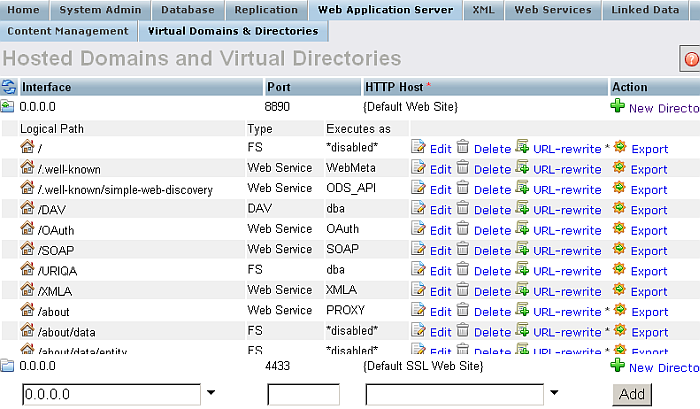The width and height of the screenshot is (700, 409).
Task: Click the URL-rewrite icon for / root path
Action: pos(522,146)
